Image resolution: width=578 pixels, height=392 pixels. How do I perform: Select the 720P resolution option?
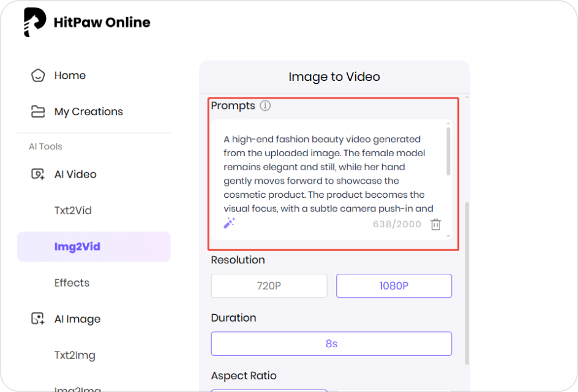[269, 286]
